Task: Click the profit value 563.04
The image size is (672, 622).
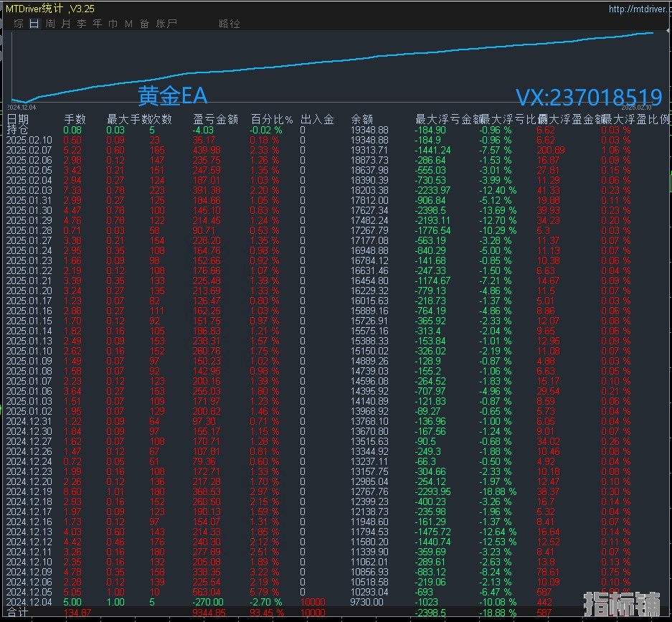Action: [207, 592]
